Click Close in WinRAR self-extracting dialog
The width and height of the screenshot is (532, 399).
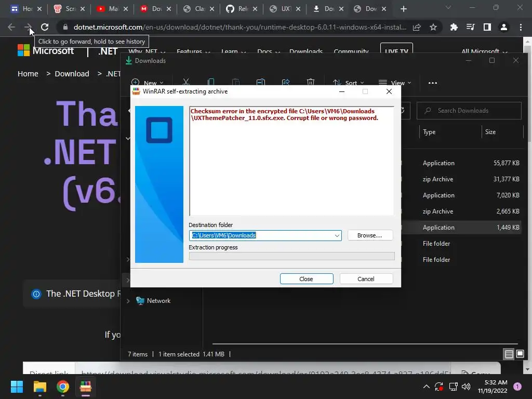(x=307, y=279)
